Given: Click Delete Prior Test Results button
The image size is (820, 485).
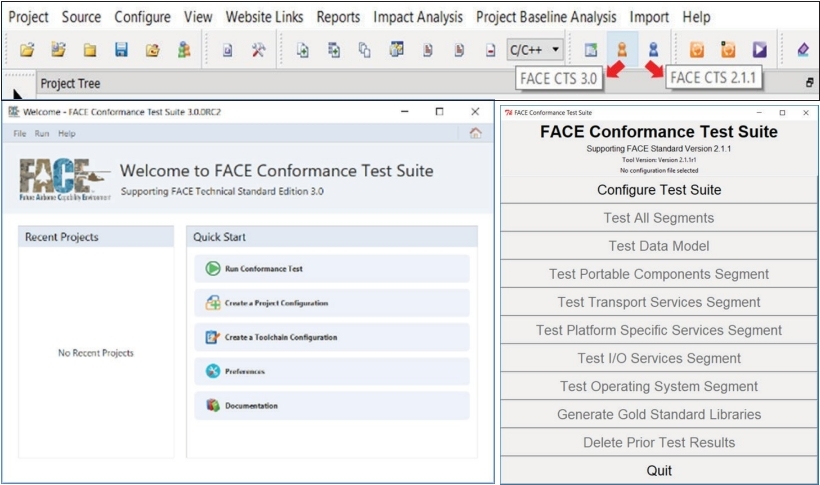Looking at the screenshot, I should 659,443.
